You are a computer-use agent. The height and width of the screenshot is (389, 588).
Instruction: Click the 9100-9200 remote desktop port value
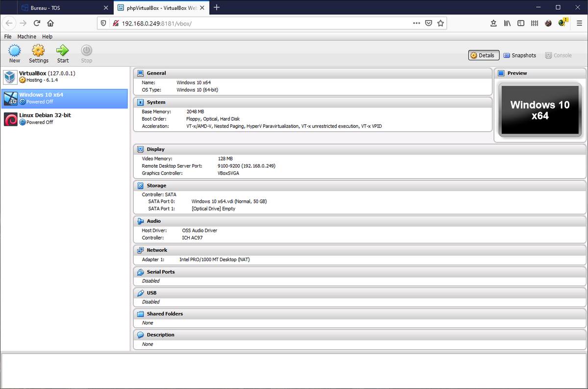(246, 166)
